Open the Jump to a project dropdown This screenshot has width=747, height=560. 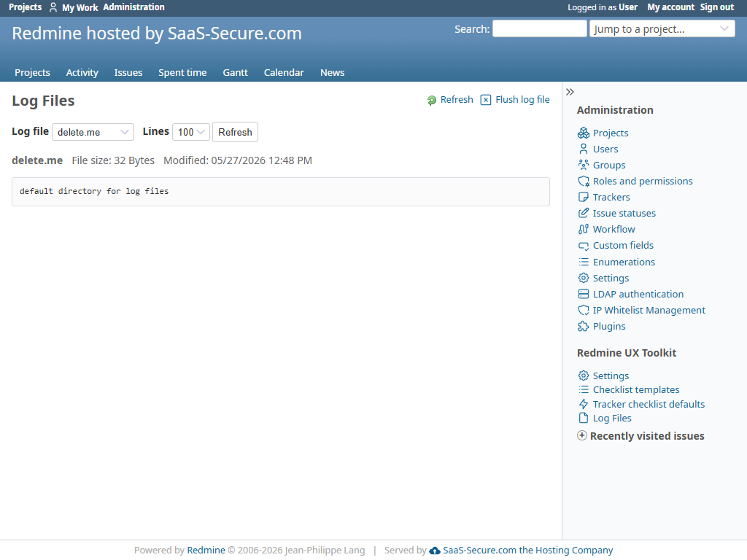[662, 28]
